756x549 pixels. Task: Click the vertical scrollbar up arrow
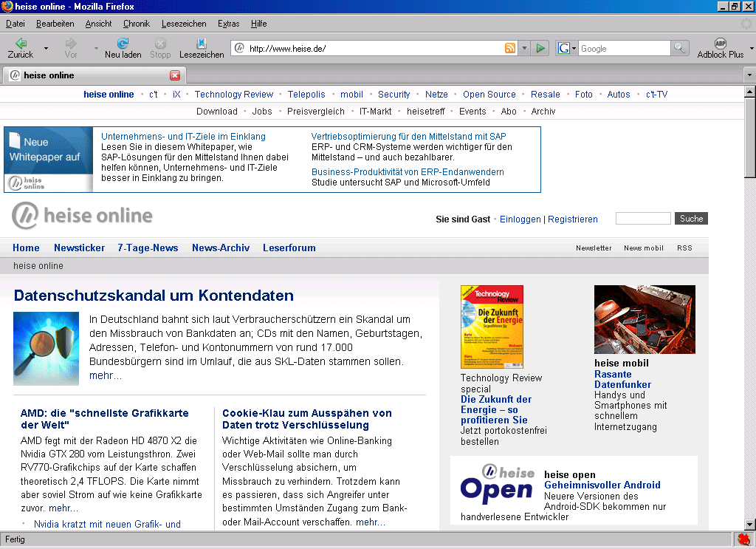point(750,91)
